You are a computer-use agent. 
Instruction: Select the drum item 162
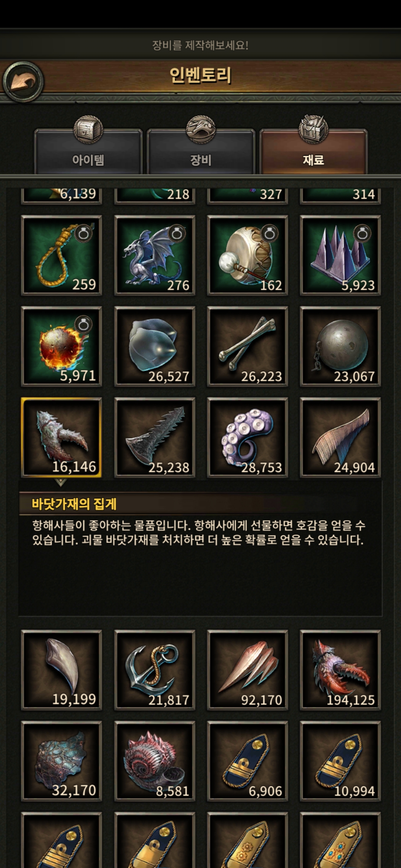pos(247,255)
